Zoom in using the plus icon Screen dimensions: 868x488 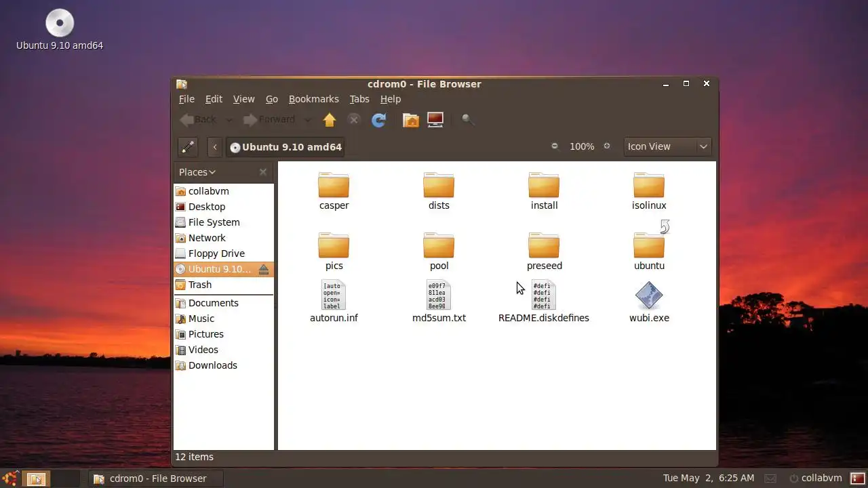[x=607, y=146]
